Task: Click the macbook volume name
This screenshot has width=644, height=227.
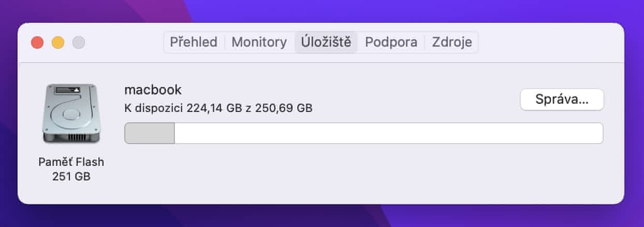Action: [153, 90]
